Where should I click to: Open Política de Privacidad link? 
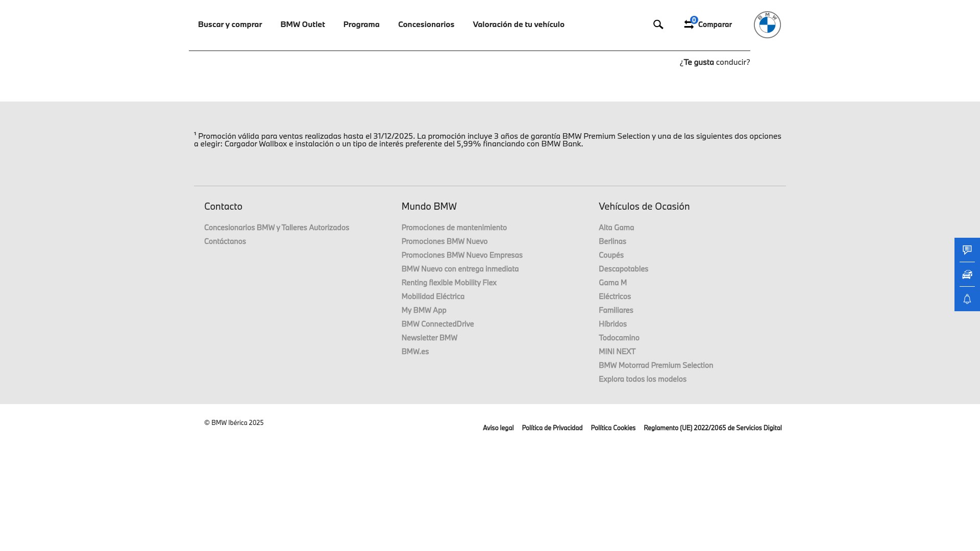click(x=552, y=428)
